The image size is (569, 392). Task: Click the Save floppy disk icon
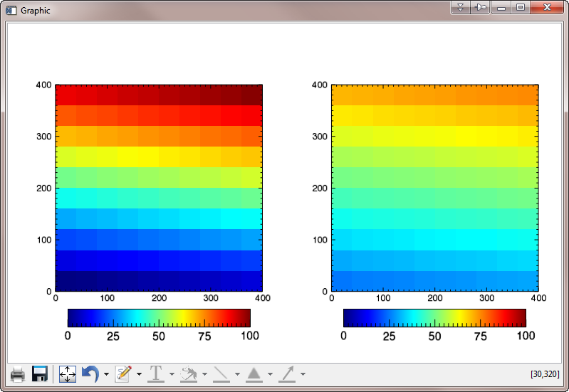(x=40, y=374)
